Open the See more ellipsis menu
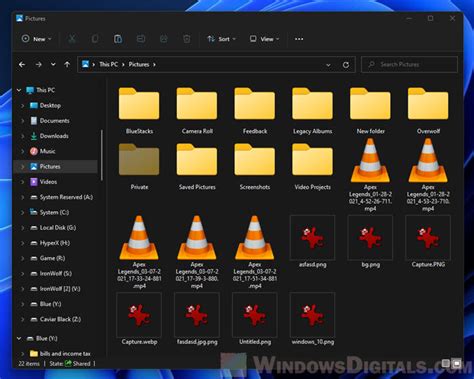This screenshot has height=379, width=474. tap(299, 39)
